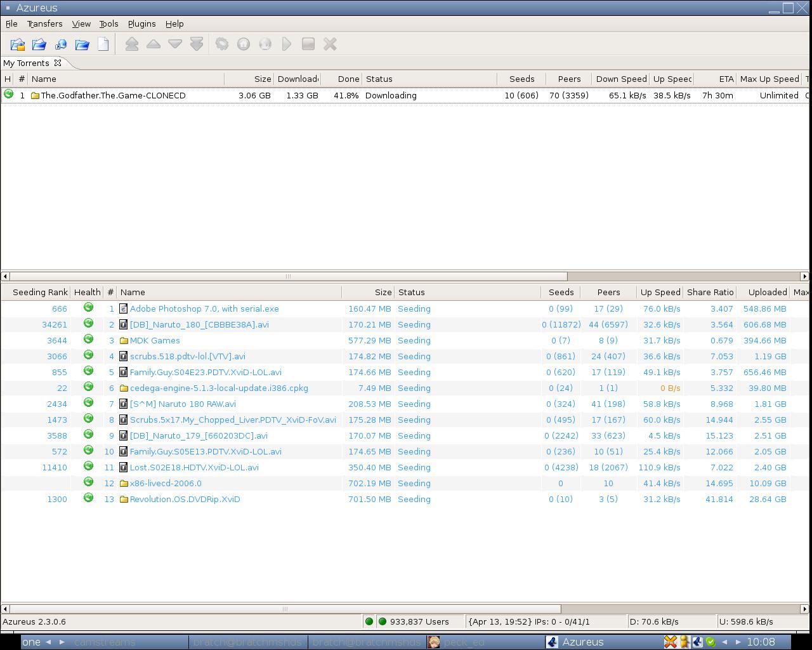Click lower pane horizontal scrollbar thumb
812x650 pixels.
[x=285, y=609]
